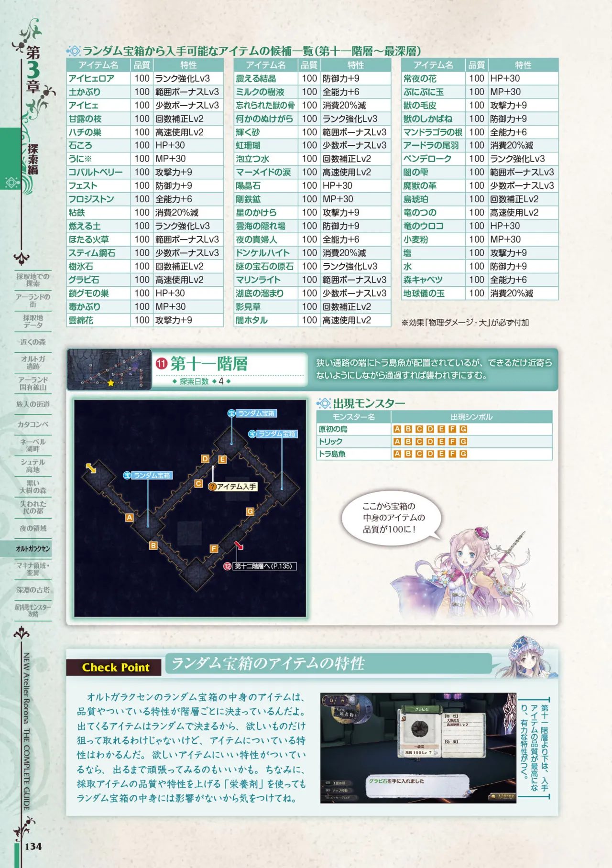Select the トラ島魚 monster name

pos(332,454)
